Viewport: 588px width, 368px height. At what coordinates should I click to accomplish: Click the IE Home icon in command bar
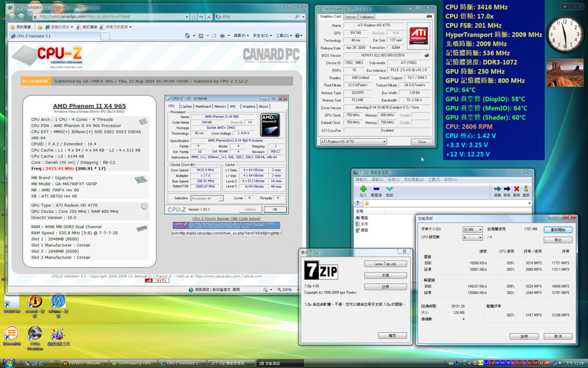(x=187, y=36)
